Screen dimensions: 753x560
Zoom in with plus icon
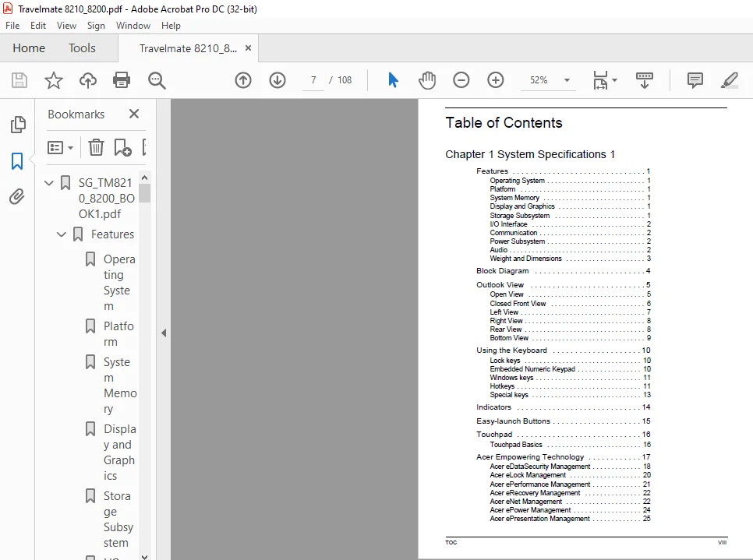[x=495, y=80]
